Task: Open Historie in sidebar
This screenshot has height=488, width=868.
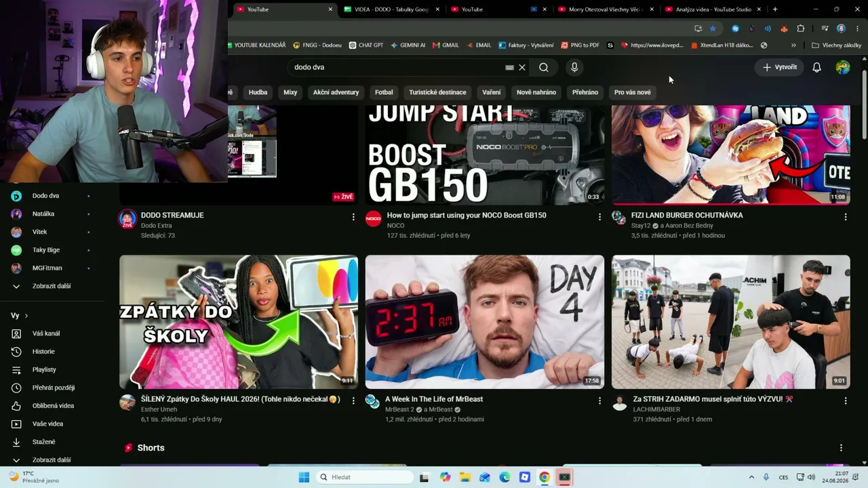Action: click(52, 352)
